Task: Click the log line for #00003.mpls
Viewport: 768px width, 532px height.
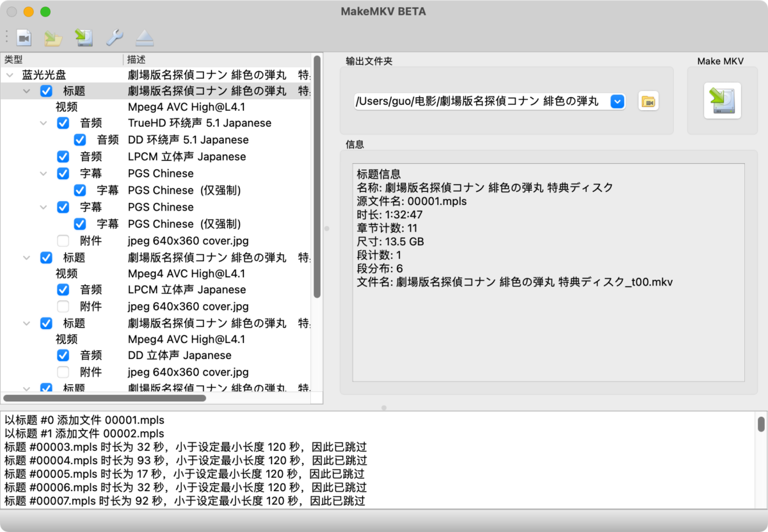Action: click(x=186, y=447)
